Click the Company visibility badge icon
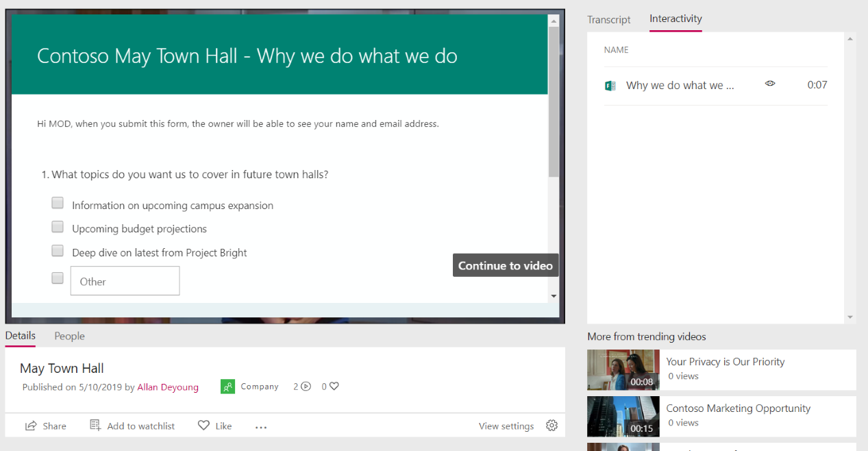 227,386
